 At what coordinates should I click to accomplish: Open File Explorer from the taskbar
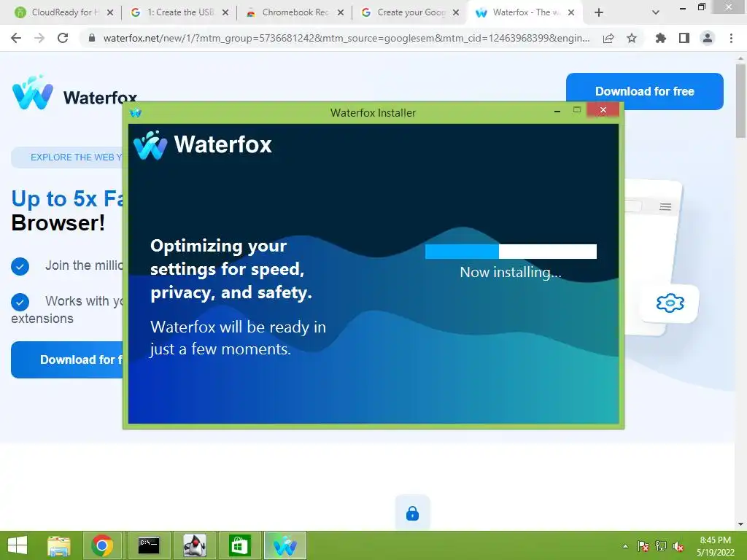tap(58, 545)
